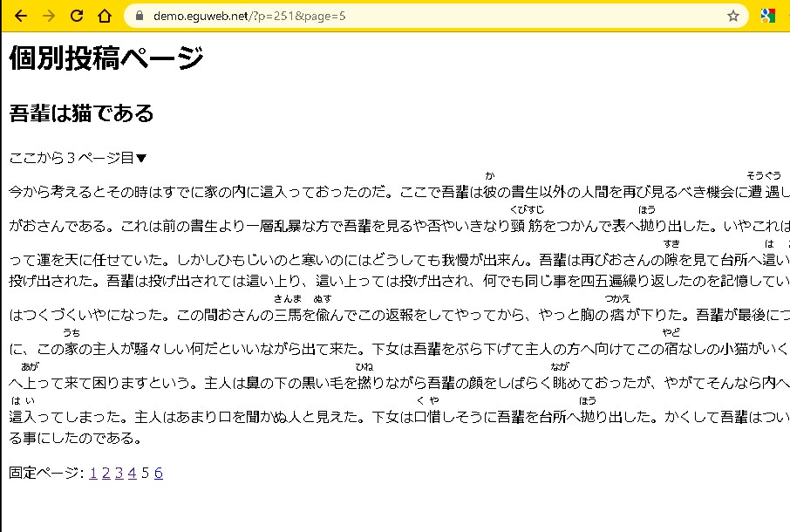Click the ここから３ページ目▼ text
Image resolution: width=790 pixels, height=532 pixels.
[x=78, y=158]
